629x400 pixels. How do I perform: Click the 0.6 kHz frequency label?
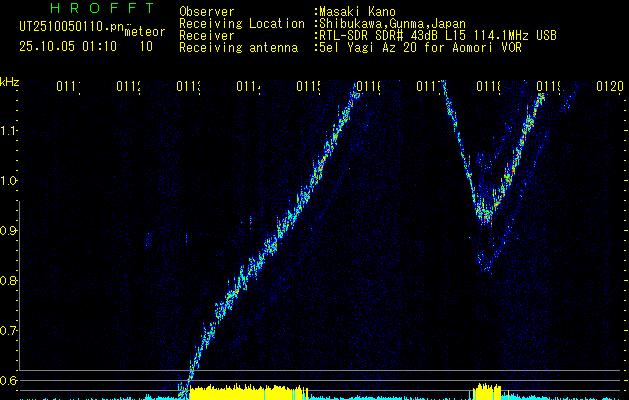8,380
